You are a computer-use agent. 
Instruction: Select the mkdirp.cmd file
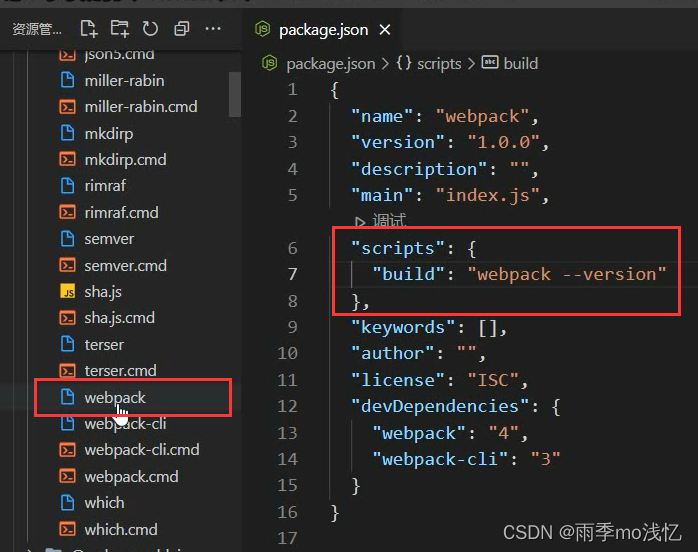125,160
